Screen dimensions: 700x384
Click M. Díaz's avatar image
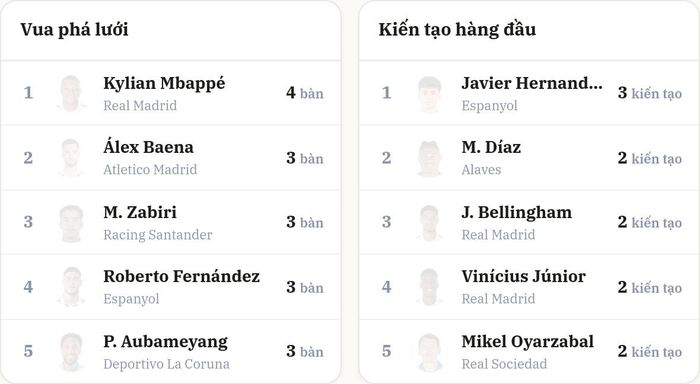coord(429,158)
